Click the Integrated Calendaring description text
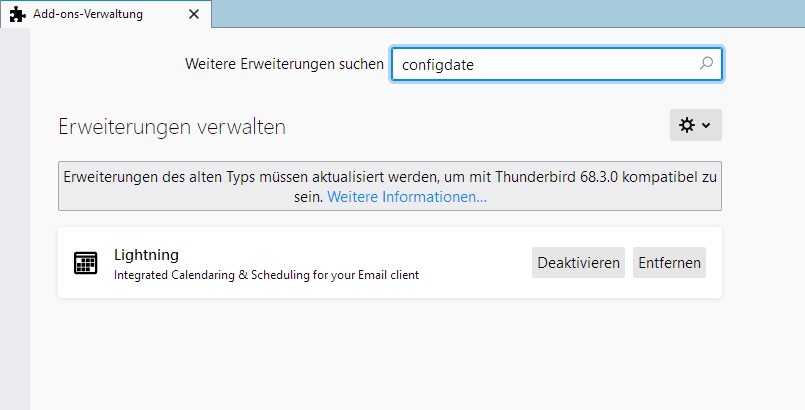The image size is (805, 410). (x=266, y=275)
